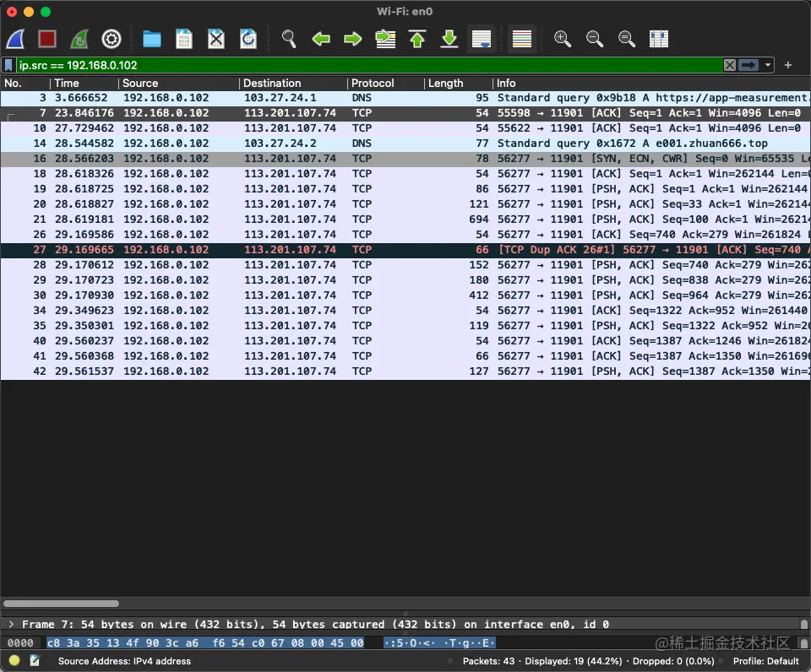Select packet 27 TCP Dup ACK row
Screen dimensions: 811x672
[405, 250]
